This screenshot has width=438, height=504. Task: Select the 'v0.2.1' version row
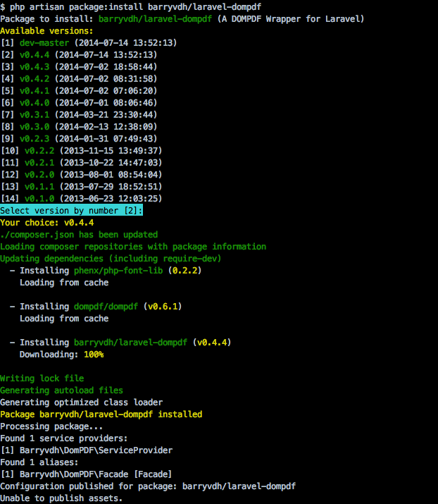[x=81, y=163]
